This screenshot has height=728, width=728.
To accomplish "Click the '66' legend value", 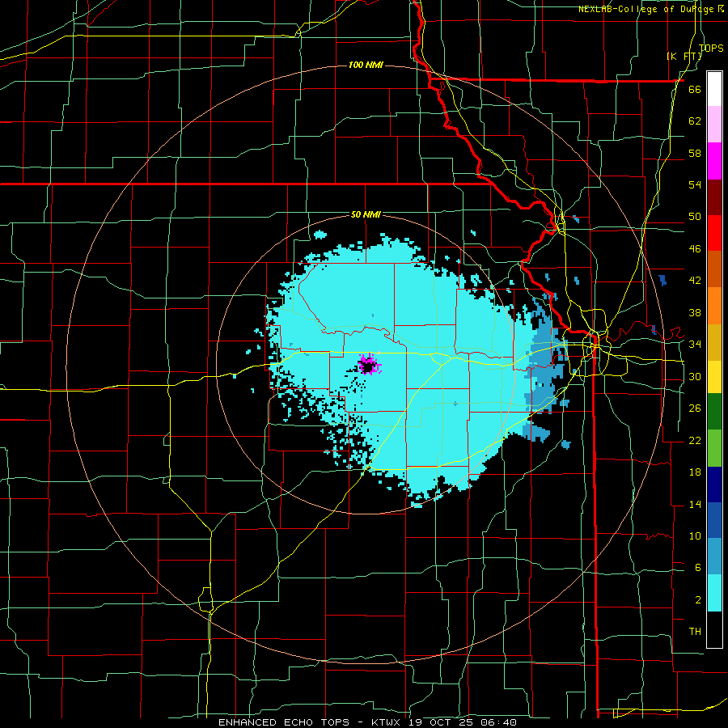I will coord(695,90).
